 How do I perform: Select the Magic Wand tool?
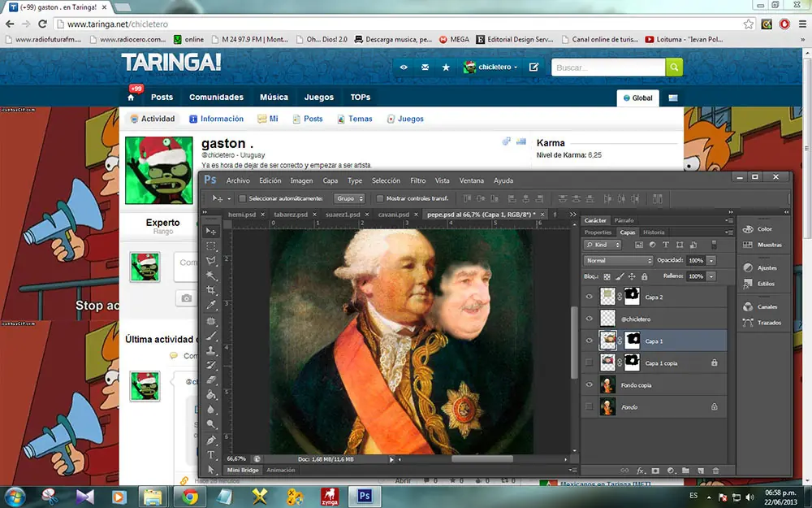point(211,276)
